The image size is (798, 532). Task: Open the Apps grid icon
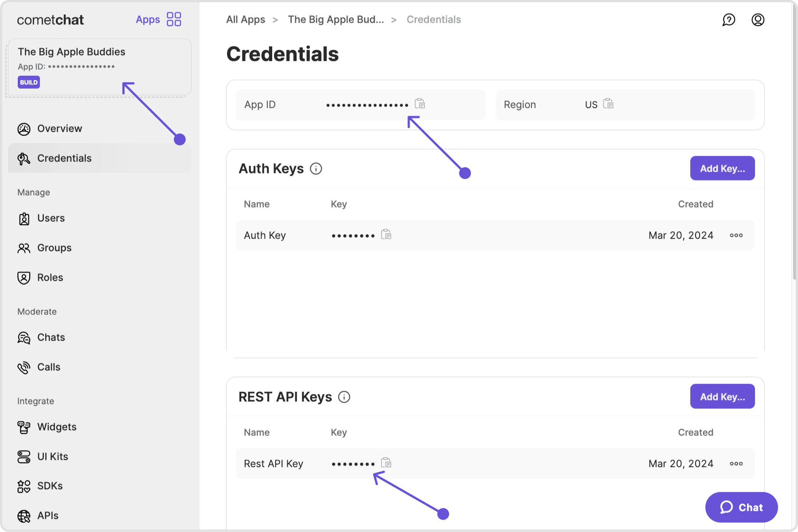coord(174,19)
